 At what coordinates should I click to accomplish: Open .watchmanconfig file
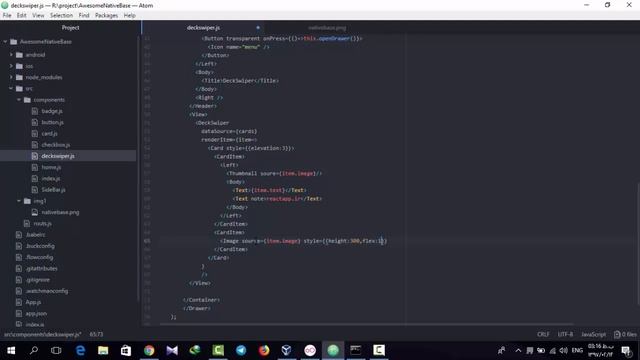coord(47,291)
